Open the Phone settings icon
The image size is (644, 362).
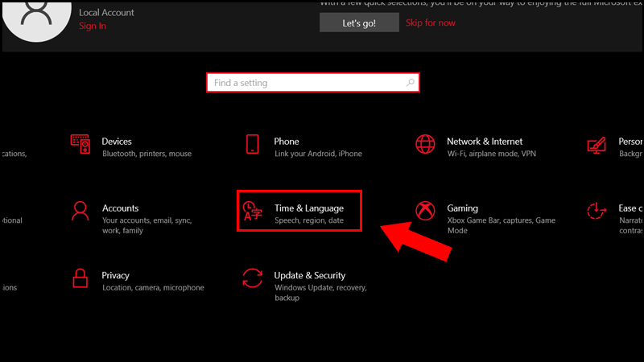pos(253,144)
